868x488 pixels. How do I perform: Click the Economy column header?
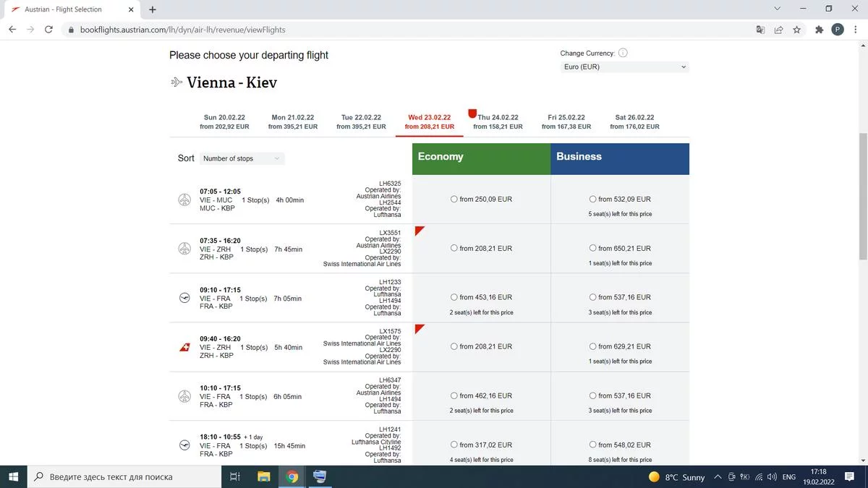[x=481, y=159]
